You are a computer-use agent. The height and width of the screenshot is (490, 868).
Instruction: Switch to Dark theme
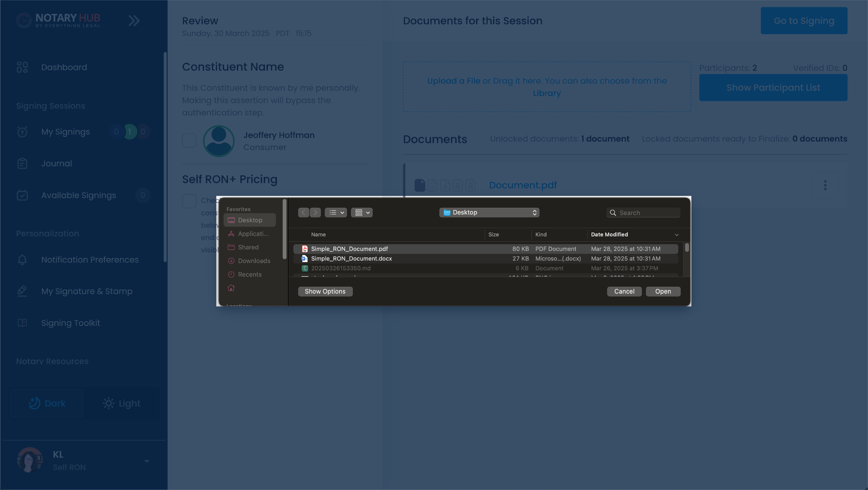pos(47,403)
